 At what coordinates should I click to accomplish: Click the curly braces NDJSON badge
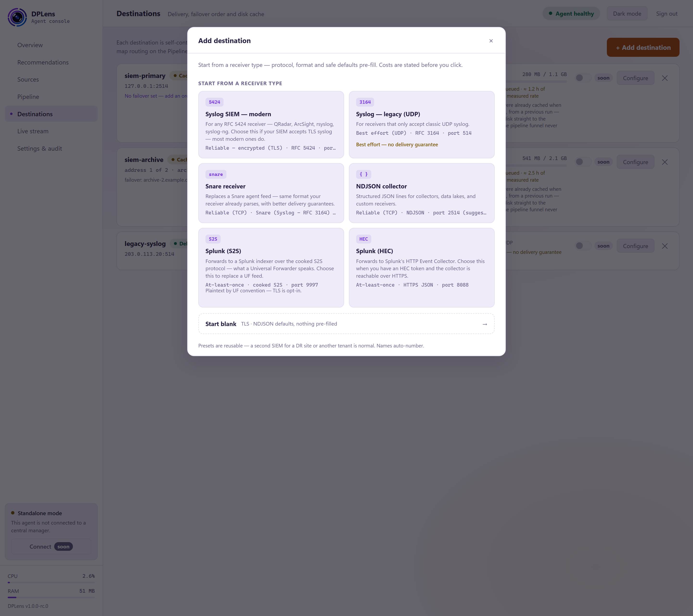tap(363, 174)
